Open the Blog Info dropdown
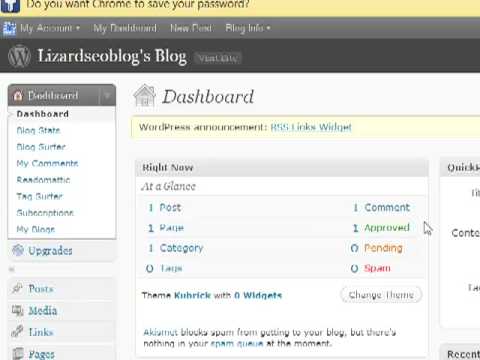480x360 pixels. [248, 28]
